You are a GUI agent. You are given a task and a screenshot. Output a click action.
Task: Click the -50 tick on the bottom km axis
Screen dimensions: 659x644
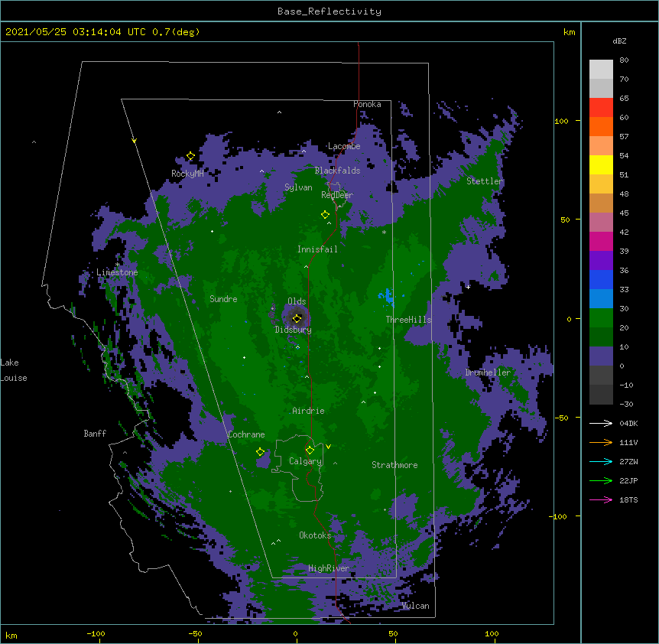coord(195,633)
